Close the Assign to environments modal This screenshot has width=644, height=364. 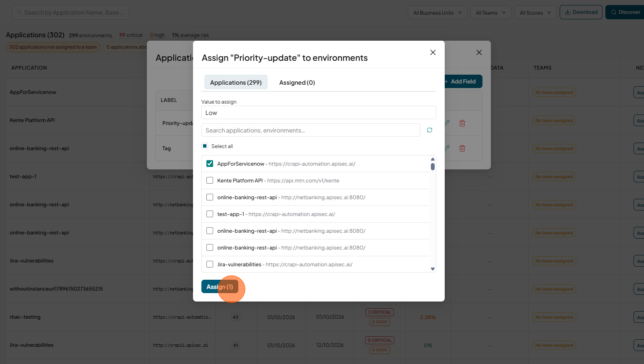click(x=433, y=52)
